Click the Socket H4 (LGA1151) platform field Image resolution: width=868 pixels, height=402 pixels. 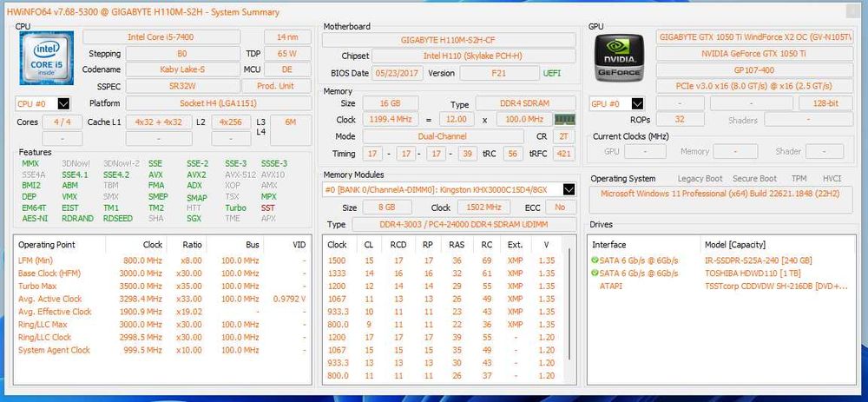219,103
